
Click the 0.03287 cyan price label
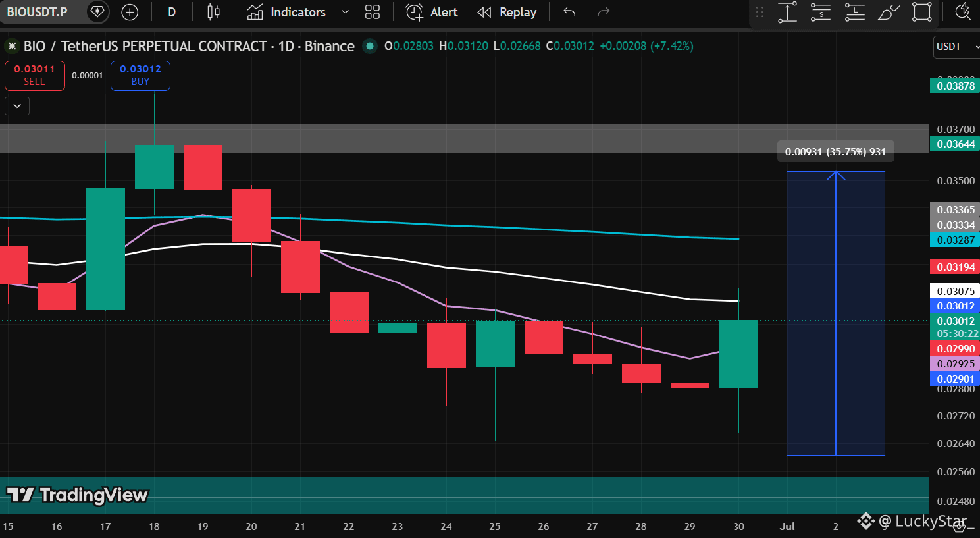click(956, 240)
